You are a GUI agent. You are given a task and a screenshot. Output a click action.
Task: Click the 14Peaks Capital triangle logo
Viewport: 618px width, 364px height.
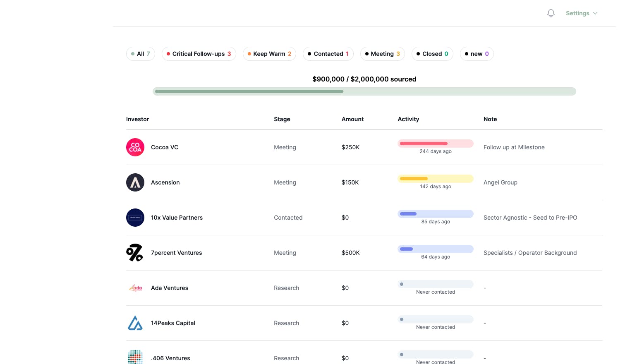[135, 323]
